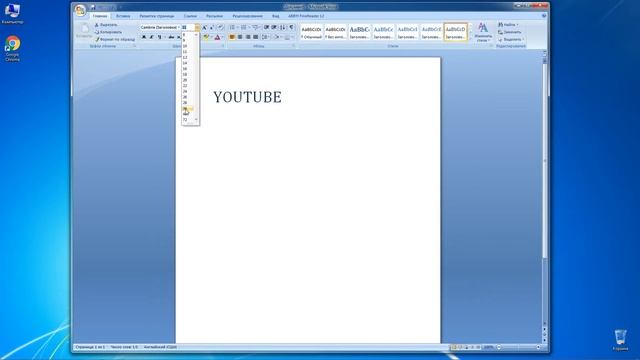Open the Line Spacing dropdown
Screen dimensions: 640x360
click(x=265, y=37)
